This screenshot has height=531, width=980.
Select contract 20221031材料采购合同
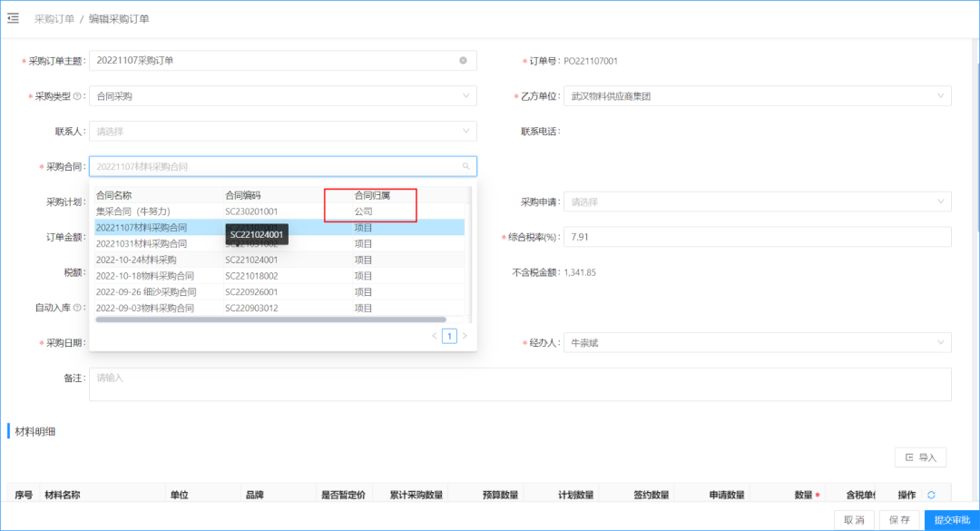(279, 244)
